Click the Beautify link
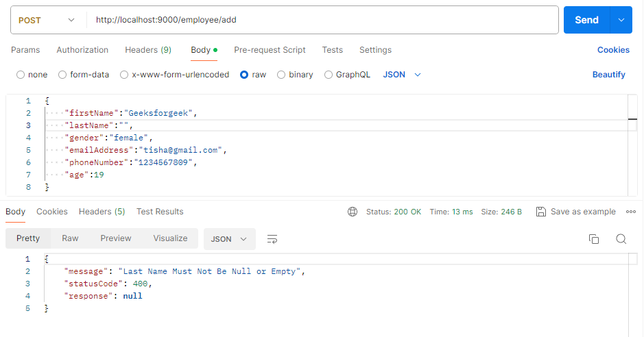Viewport: 644px width, 337px height. [608, 75]
